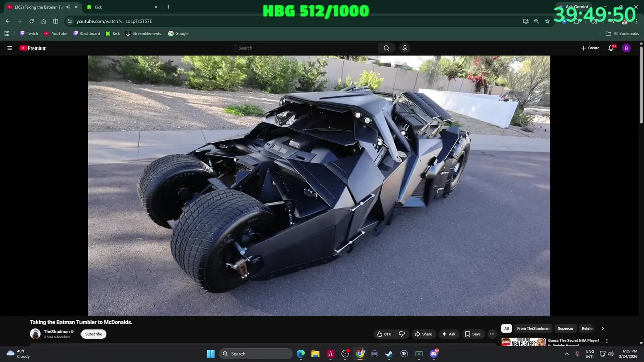
Task: Open TheStradman channel name
Action: [57, 332]
